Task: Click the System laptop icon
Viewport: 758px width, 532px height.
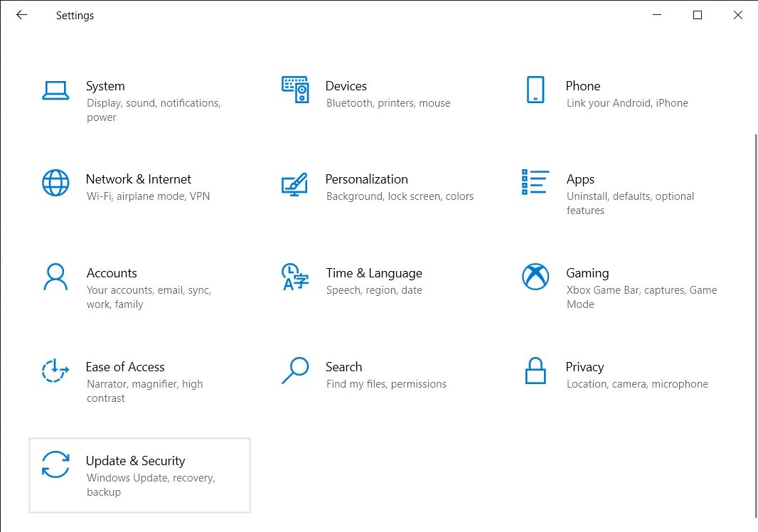Action: (x=55, y=90)
